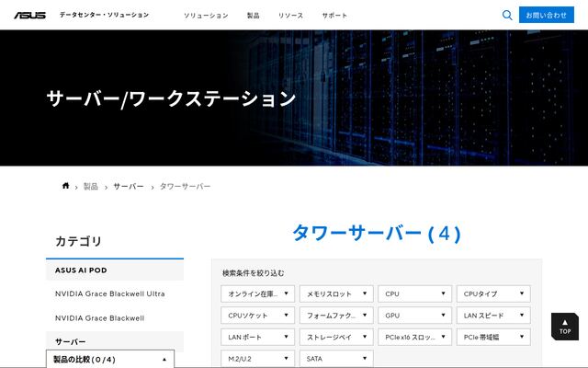Select ASUS AI POD category

tap(115, 270)
